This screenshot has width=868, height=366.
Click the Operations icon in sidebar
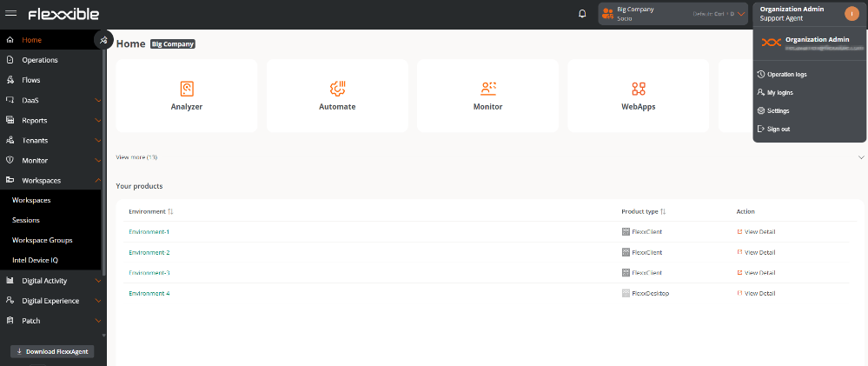10,60
